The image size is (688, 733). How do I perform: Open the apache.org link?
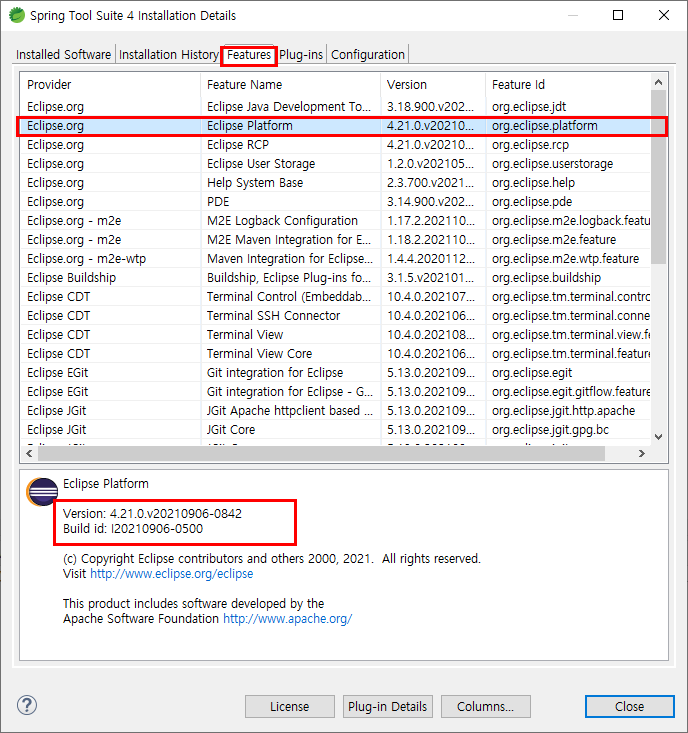pos(287,618)
